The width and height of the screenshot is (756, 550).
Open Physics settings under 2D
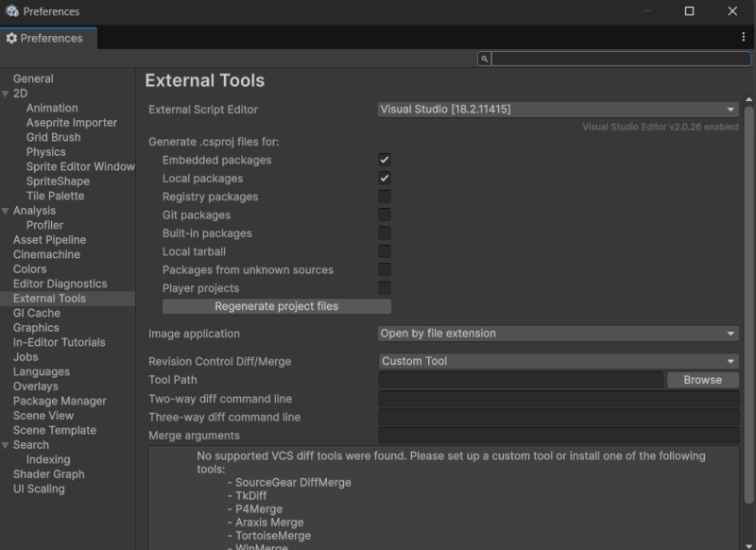pyautogui.click(x=45, y=152)
